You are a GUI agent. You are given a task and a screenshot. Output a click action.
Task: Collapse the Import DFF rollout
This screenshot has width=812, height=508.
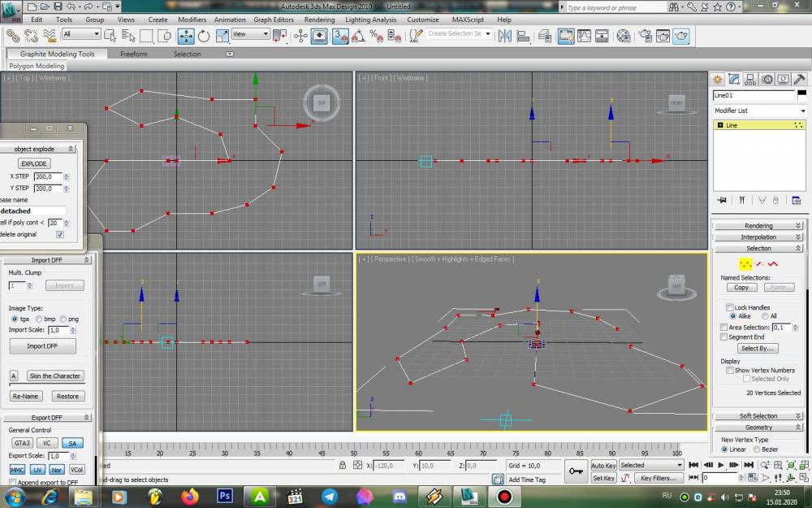pos(46,260)
